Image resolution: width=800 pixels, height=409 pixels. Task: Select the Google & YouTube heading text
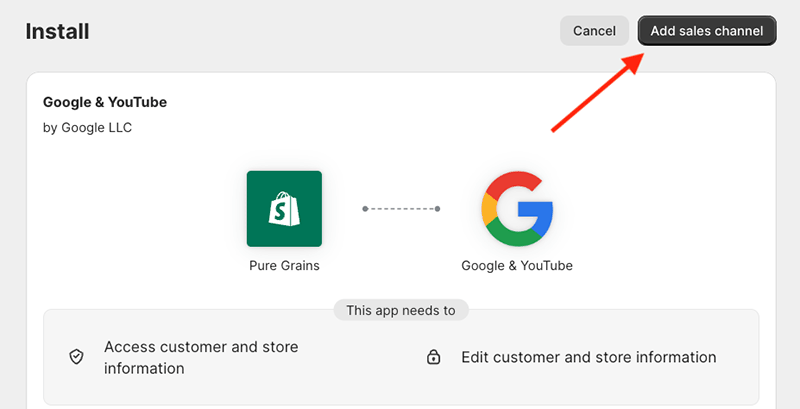pyautogui.click(x=105, y=102)
